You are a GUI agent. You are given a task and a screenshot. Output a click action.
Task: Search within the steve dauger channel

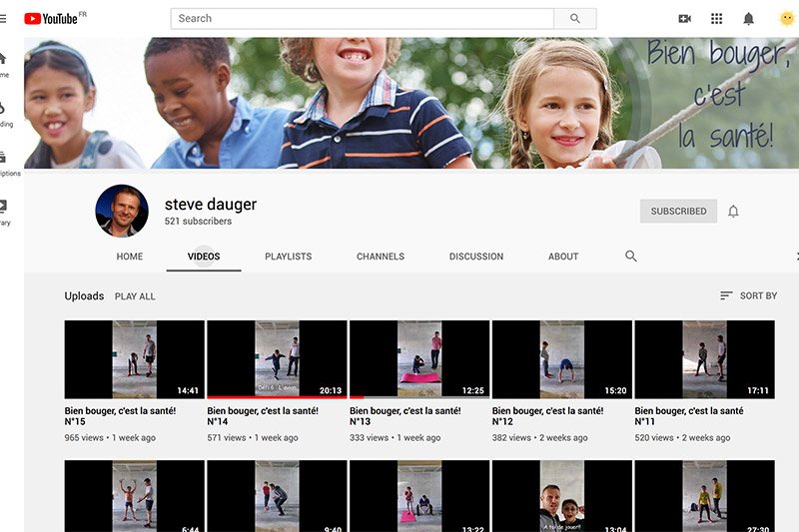631,257
